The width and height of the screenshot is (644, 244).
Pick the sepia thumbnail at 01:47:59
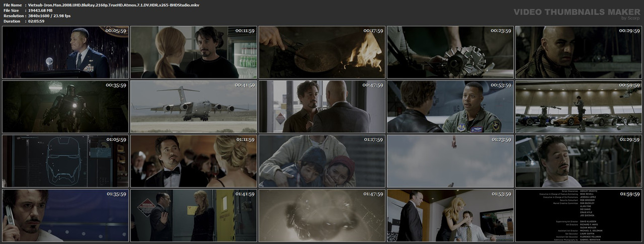coord(322,215)
